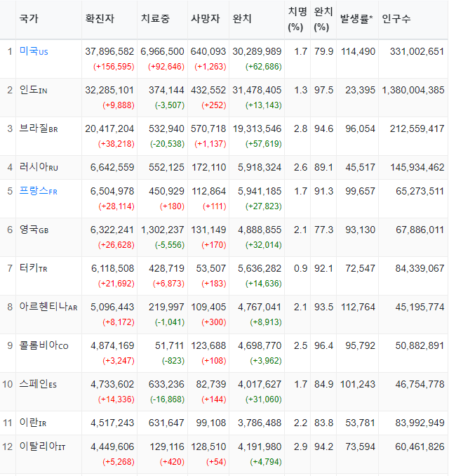Image resolution: width=449 pixels, height=476 pixels.
Task: Click France incidence rate 99,657
Action: (x=361, y=191)
